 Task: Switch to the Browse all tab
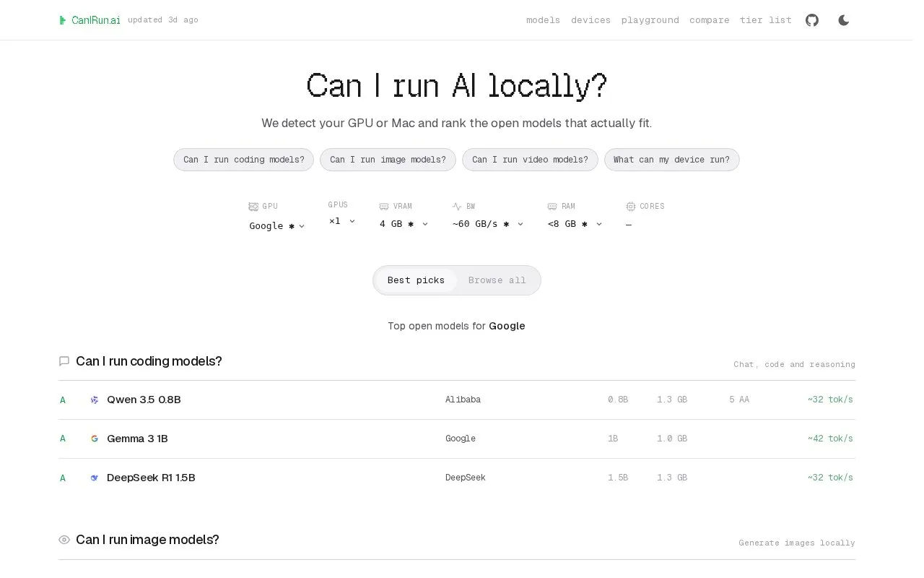497,280
